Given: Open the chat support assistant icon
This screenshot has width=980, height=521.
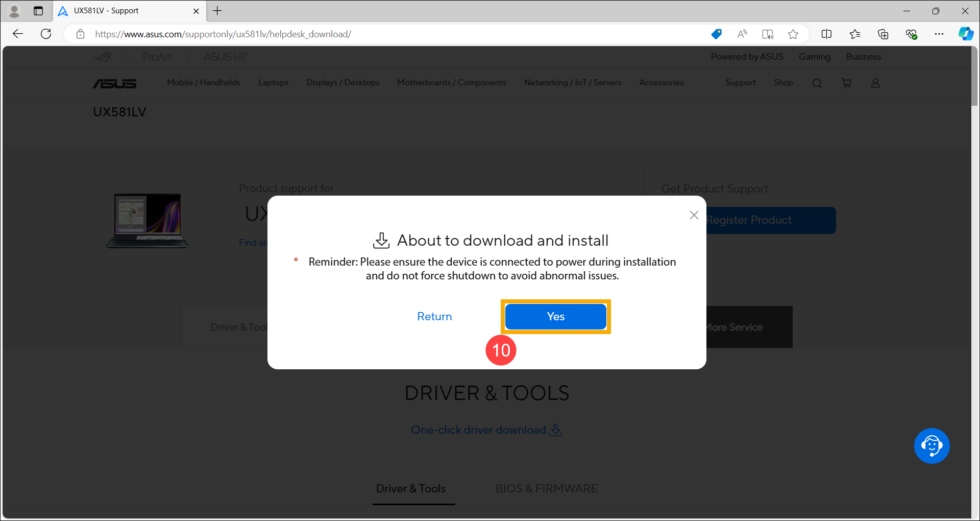Looking at the screenshot, I should point(932,446).
